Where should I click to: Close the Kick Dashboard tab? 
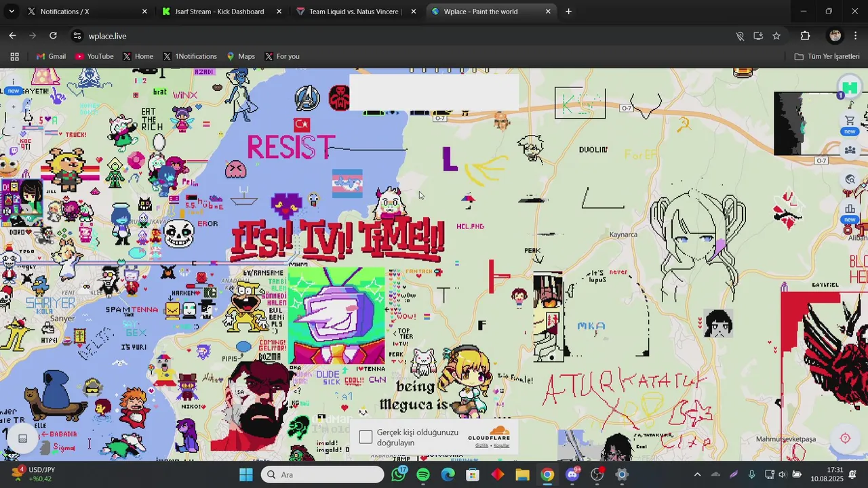coord(279,12)
